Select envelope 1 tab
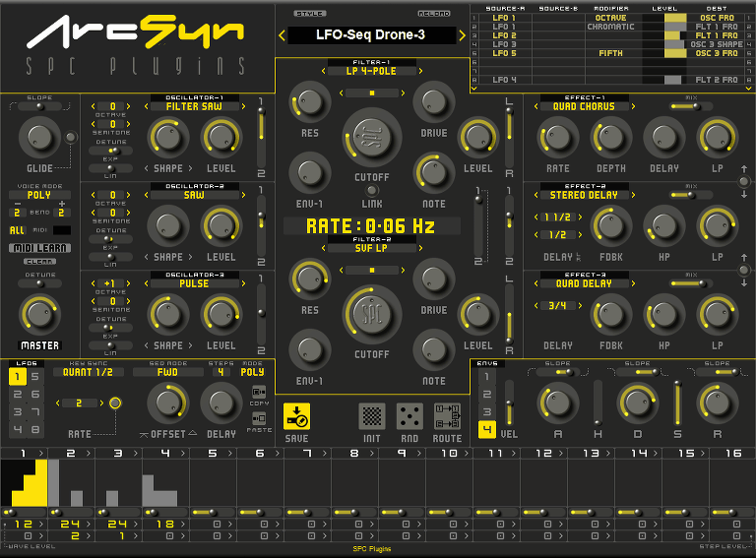 487,376
